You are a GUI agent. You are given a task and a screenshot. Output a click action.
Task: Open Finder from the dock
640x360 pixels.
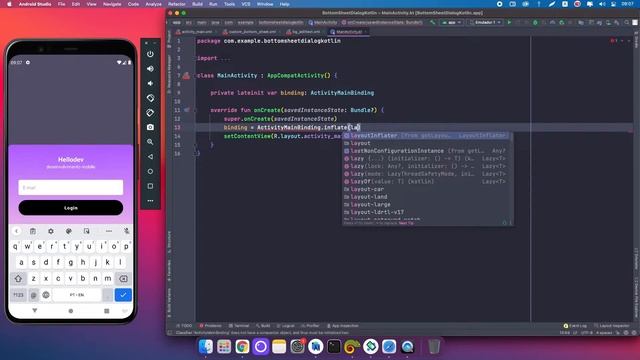click(205, 347)
